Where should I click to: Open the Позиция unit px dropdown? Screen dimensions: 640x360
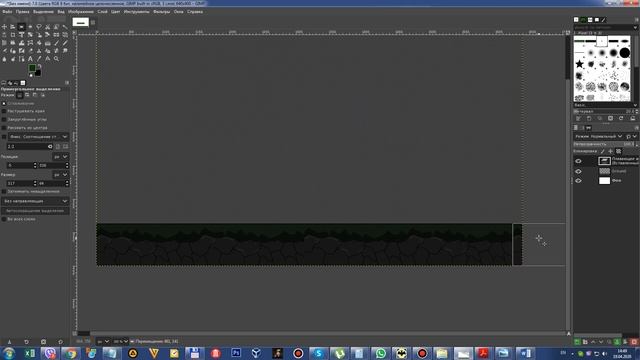(61, 157)
